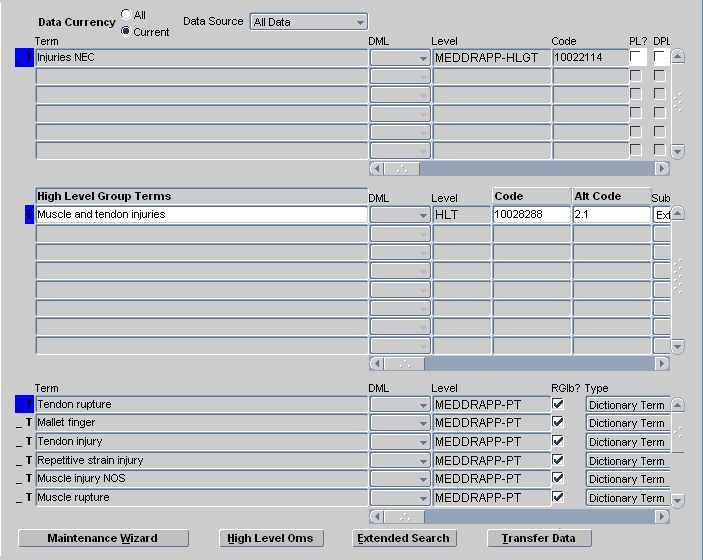703x560 pixels.
Task: Click left arrow of bottom block horizontal scrollbar
Action: click(x=377, y=517)
